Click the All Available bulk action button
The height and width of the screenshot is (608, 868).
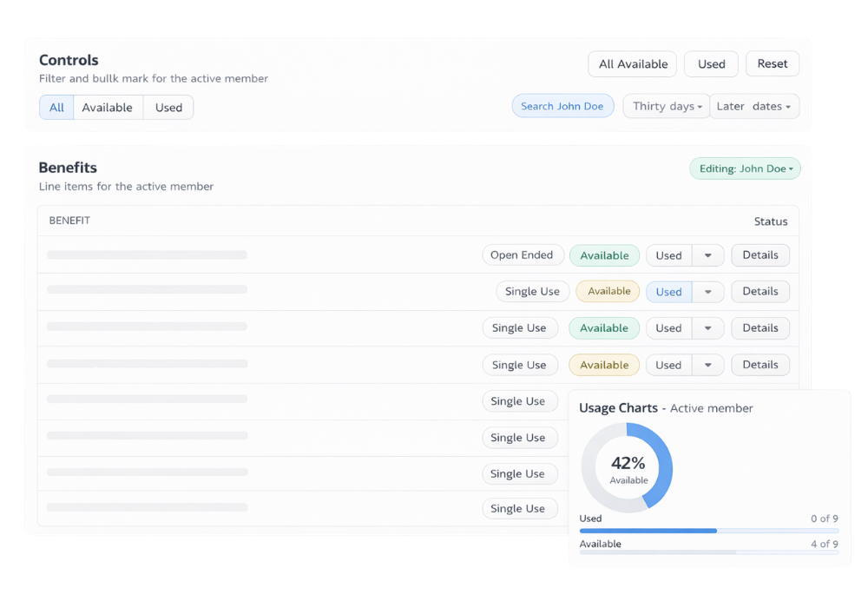point(632,63)
